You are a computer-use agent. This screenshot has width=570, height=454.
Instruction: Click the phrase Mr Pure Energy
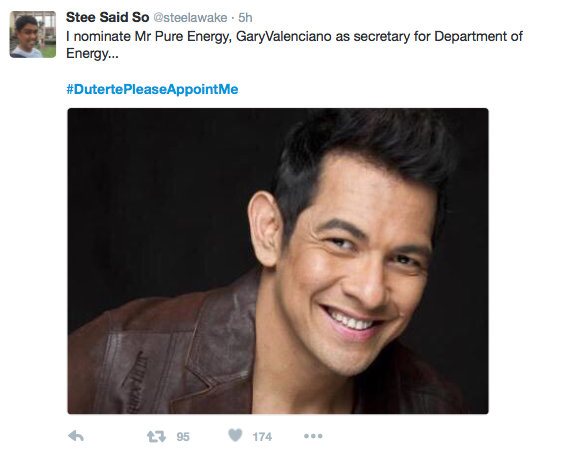(183, 37)
